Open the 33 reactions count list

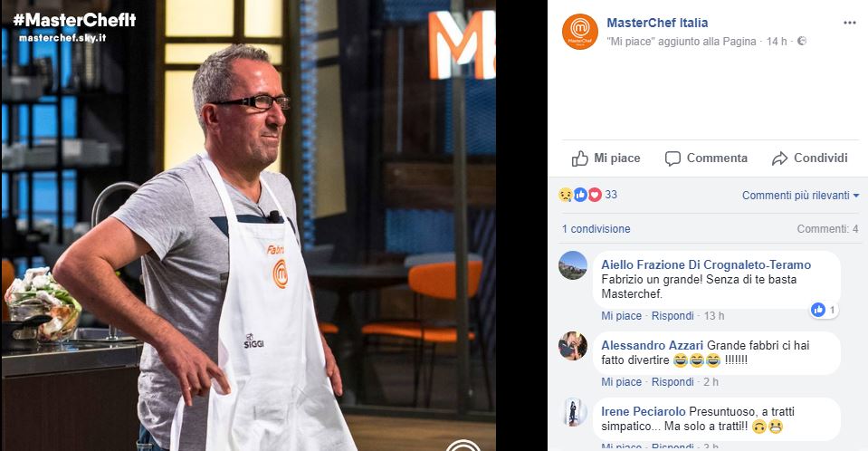point(611,195)
